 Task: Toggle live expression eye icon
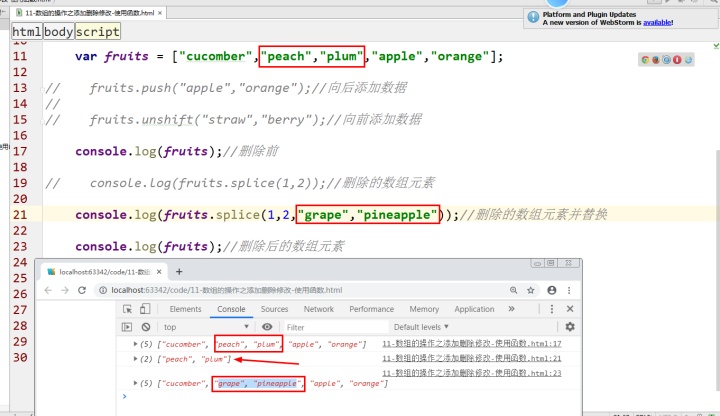(x=267, y=327)
